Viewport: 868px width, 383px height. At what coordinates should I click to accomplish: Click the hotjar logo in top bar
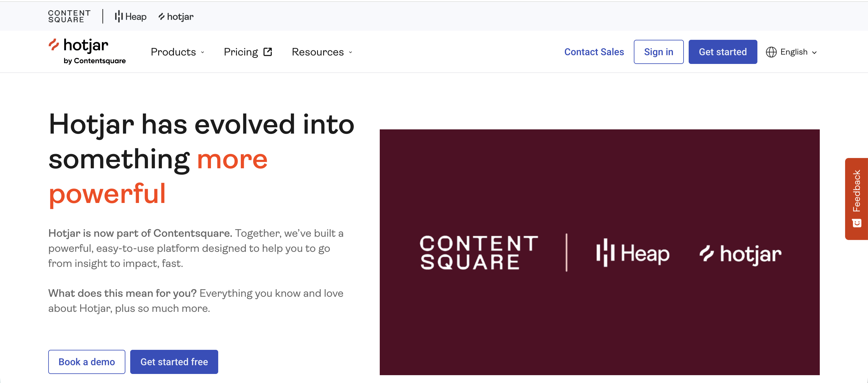(x=176, y=17)
